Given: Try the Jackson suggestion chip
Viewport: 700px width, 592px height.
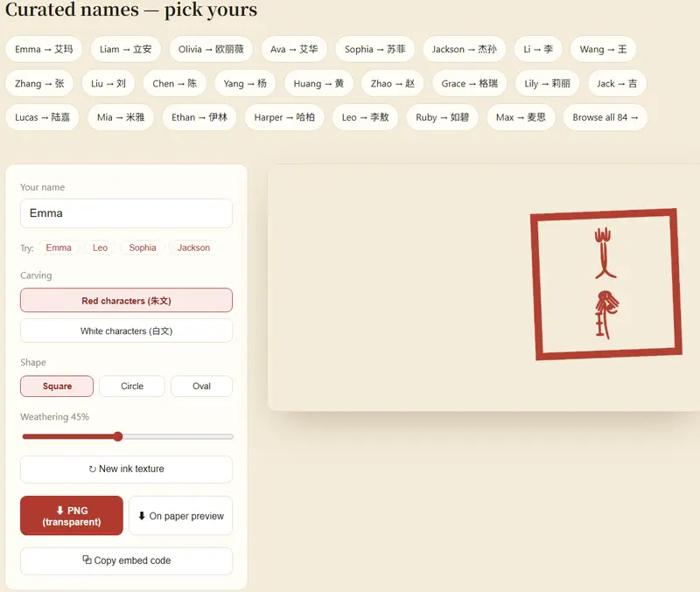Looking at the screenshot, I should (x=193, y=247).
